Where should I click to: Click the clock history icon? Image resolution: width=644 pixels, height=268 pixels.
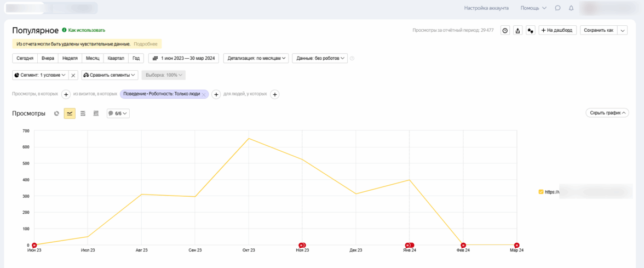[x=505, y=31]
